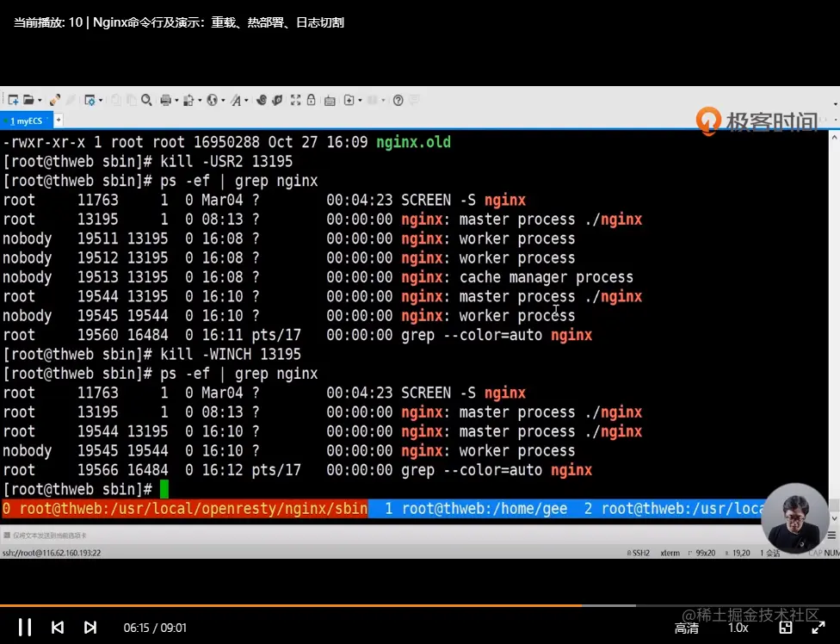The image size is (840, 644).
Task: Click '1 会话' in the status bar
Action: 769,553
